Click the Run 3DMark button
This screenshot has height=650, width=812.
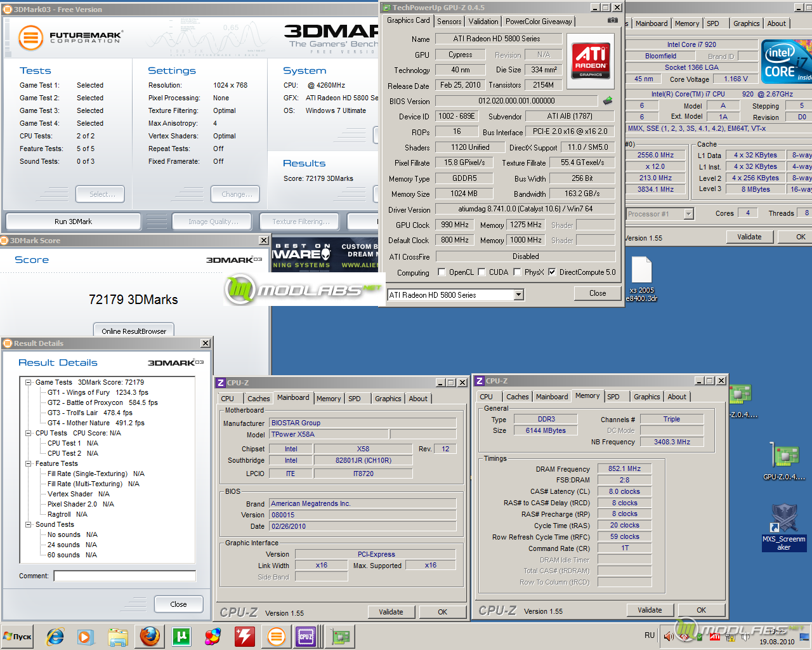(73, 222)
